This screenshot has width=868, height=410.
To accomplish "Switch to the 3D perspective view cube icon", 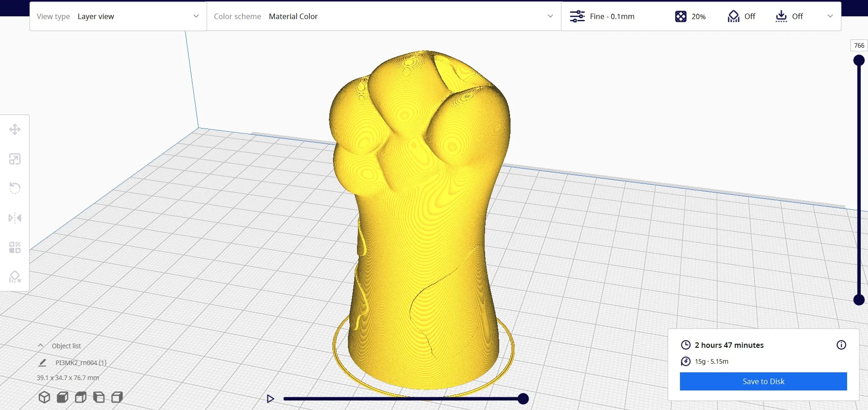I will [44, 397].
